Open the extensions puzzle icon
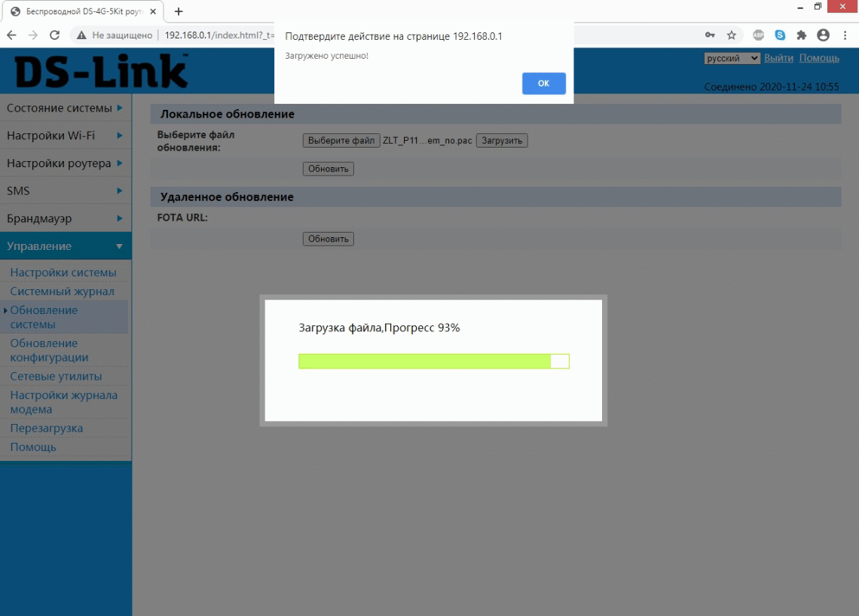The width and height of the screenshot is (859, 616). (802, 35)
